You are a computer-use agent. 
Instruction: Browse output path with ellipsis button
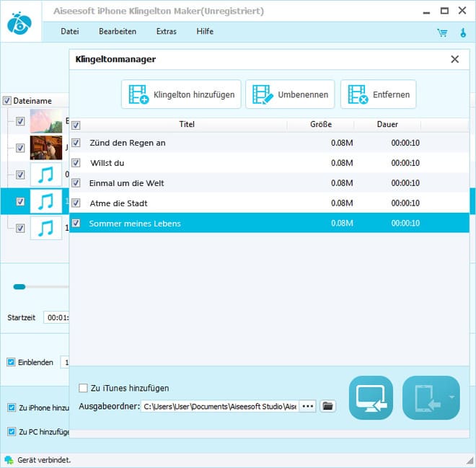[x=308, y=406]
